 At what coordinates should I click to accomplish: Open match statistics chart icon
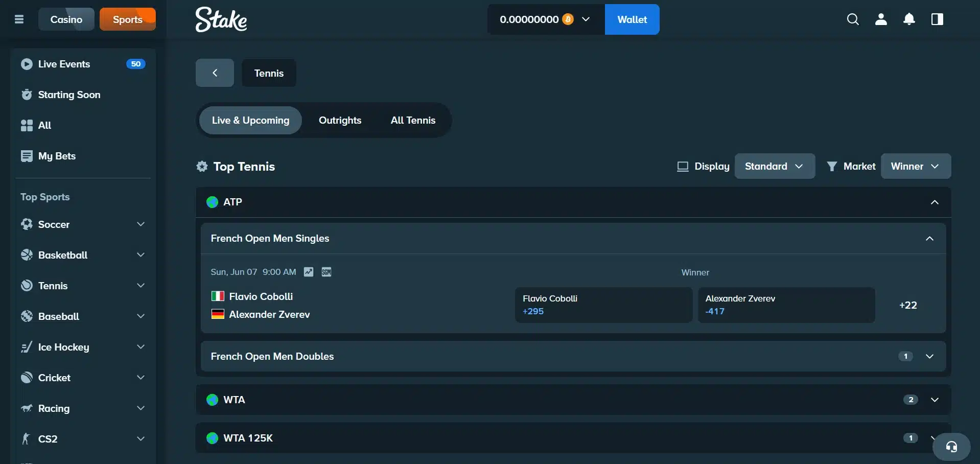click(x=309, y=272)
